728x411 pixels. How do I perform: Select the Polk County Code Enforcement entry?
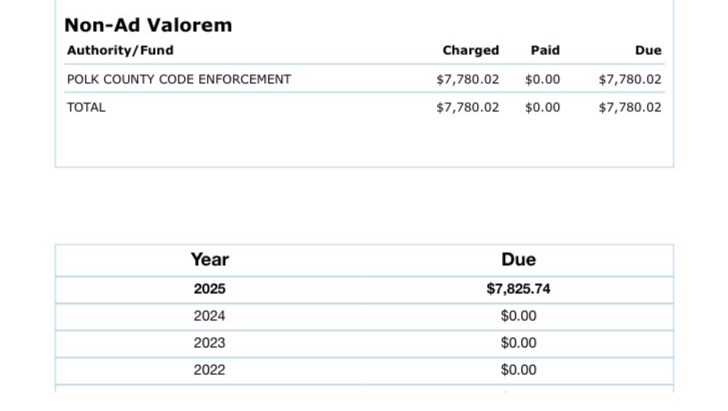179,79
